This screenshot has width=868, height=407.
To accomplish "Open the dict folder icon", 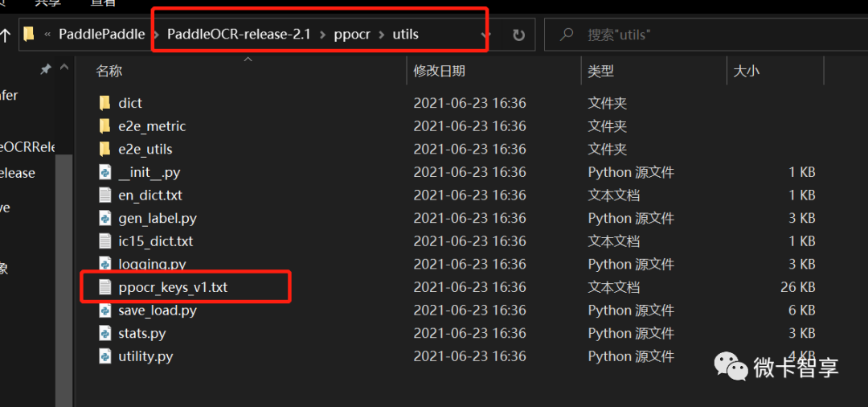I will point(104,103).
